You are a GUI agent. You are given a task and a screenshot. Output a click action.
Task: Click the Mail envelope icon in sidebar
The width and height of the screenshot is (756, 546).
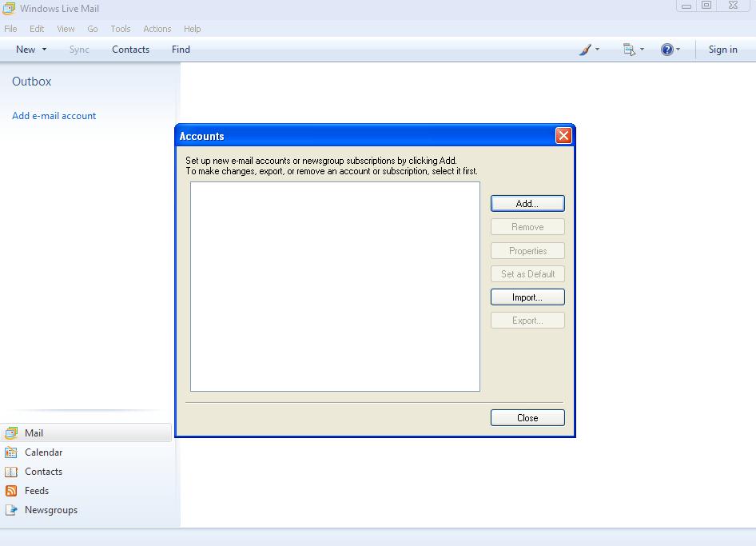11,433
